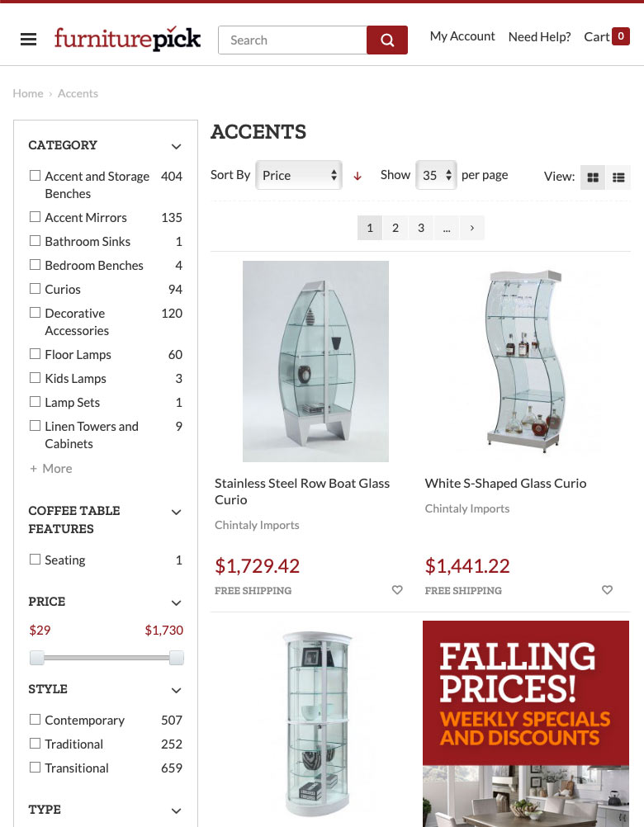Open the Sort By dropdown
Screen dimensions: 644x827
click(298, 175)
